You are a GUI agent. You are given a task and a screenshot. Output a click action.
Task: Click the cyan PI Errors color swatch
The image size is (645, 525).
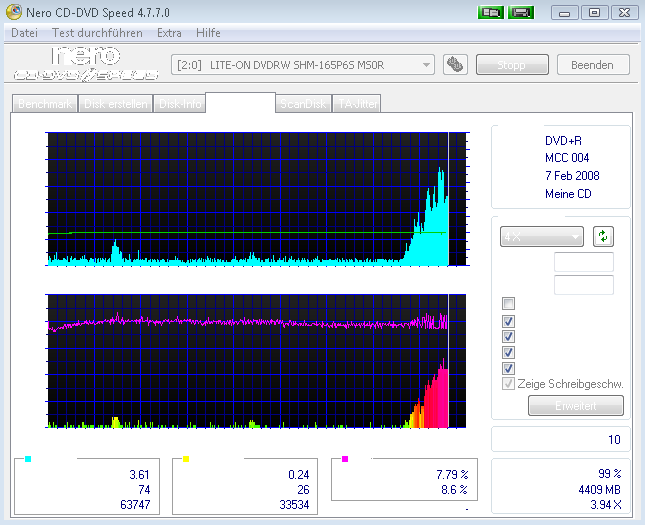coord(28,459)
